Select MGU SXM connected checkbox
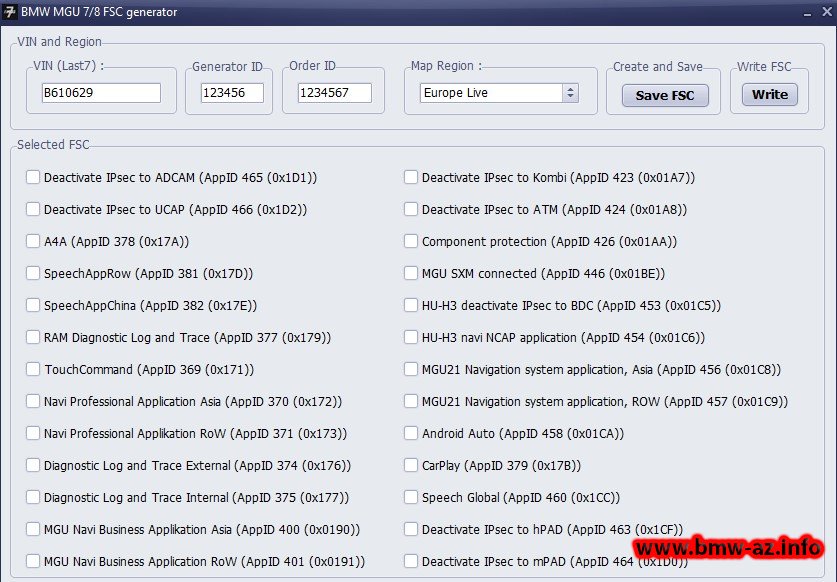Image resolution: width=837 pixels, height=582 pixels. pyautogui.click(x=411, y=273)
